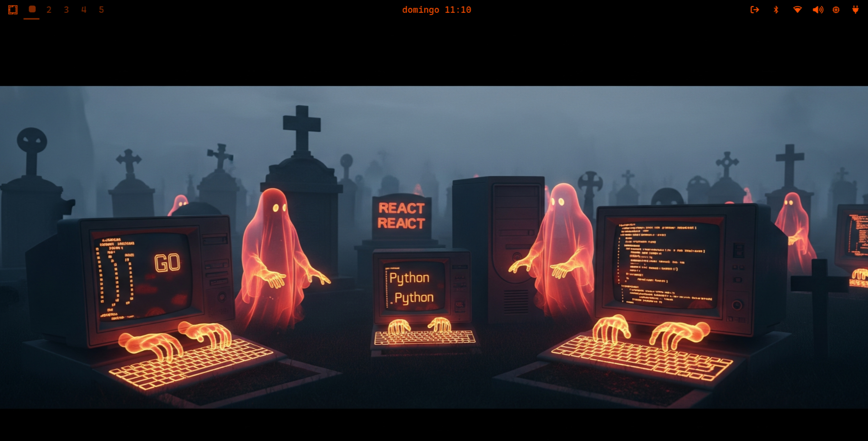
Task: Click the glowing keyboard under the Python monitor
Action: click(x=424, y=338)
